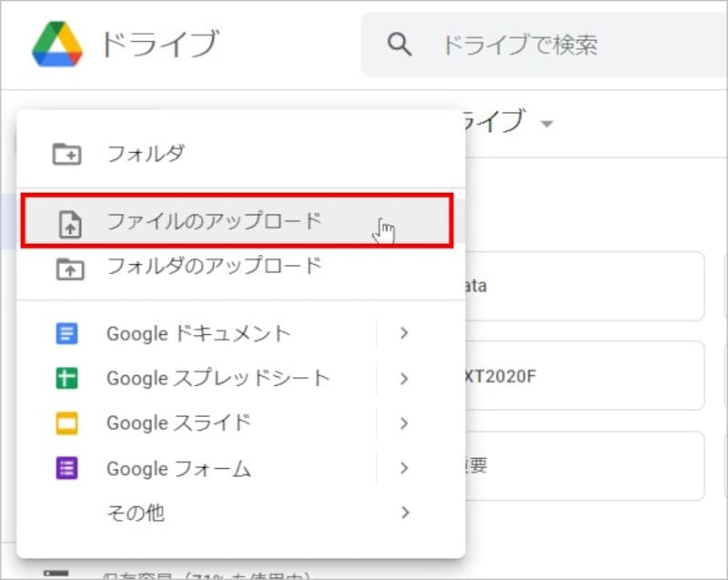Open the マイドライブ dropdown arrow
This screenshot has width=728, height=580.
point(546,123)
